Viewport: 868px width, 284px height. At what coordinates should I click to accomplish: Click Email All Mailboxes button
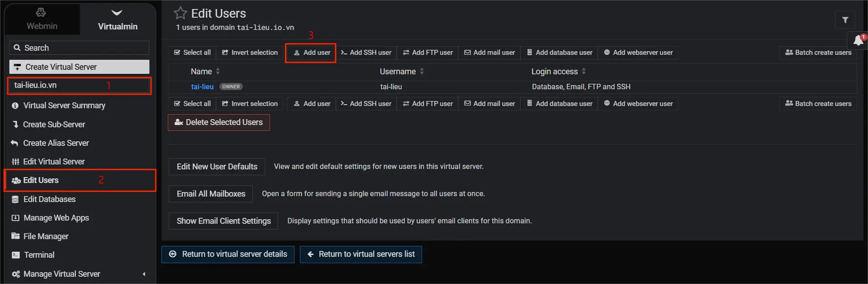211,194
